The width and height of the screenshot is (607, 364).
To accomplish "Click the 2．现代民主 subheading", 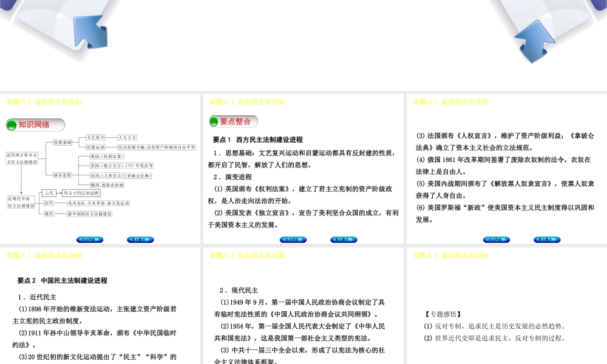I will 239,291.
